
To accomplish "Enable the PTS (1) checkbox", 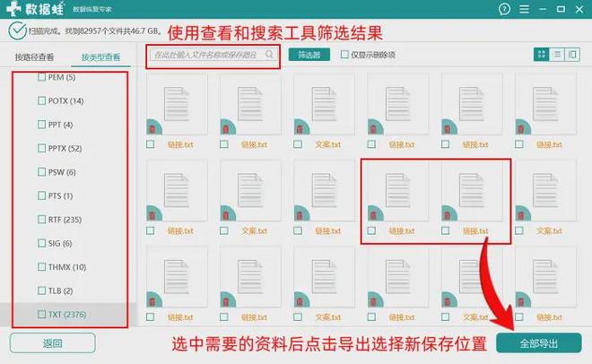I will pyautogui.click(x=42, y=195).
